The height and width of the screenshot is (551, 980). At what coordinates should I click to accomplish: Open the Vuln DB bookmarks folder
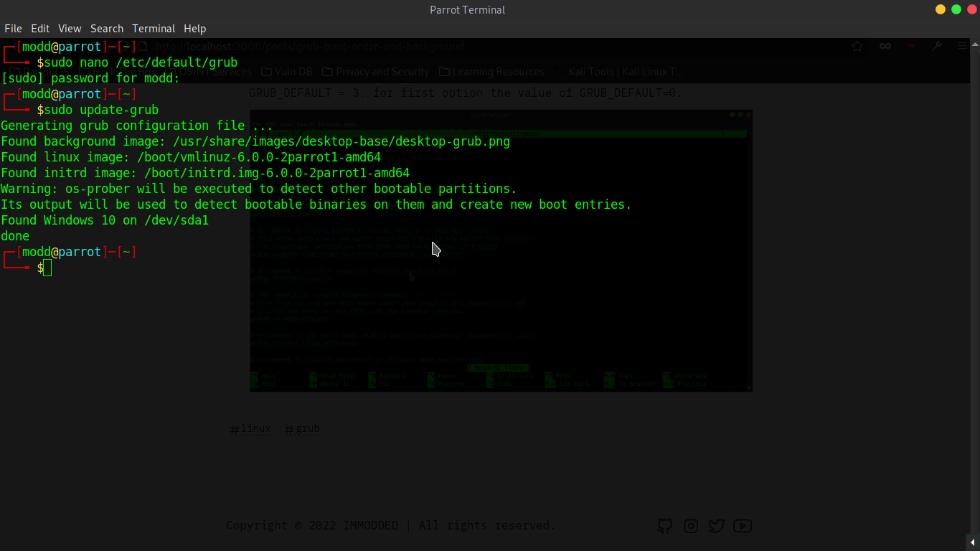[x=287, y=72]
